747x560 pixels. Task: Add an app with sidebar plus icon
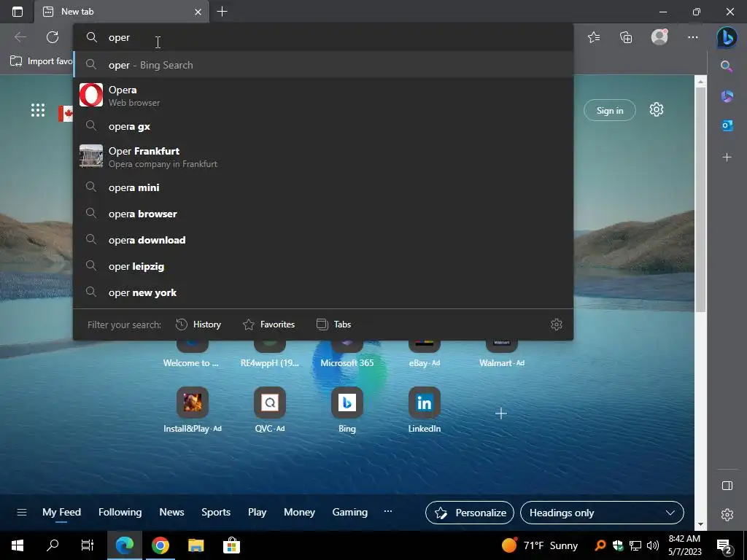[x=727, y=157]
